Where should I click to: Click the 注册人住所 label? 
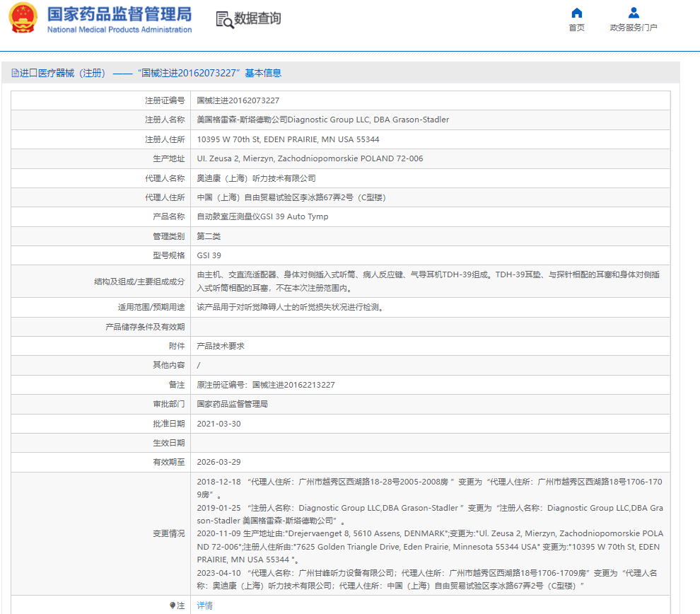[165, 139]
